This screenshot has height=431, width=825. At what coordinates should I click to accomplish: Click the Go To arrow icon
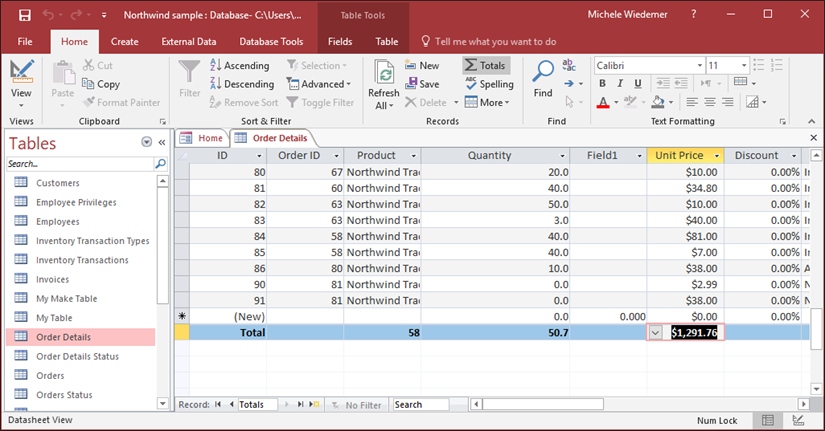point(569,83)
